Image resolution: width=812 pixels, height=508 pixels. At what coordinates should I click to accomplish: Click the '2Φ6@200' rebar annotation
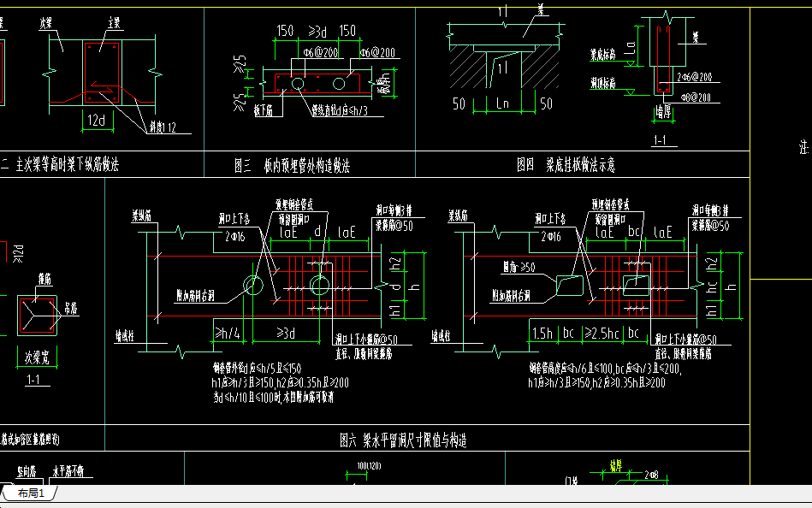pyautogui.click(x=694, y=77)
